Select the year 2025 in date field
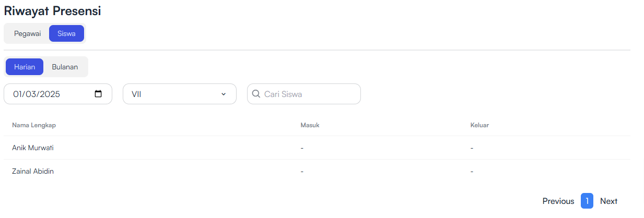The image size is (644, 218). [50, 94]
